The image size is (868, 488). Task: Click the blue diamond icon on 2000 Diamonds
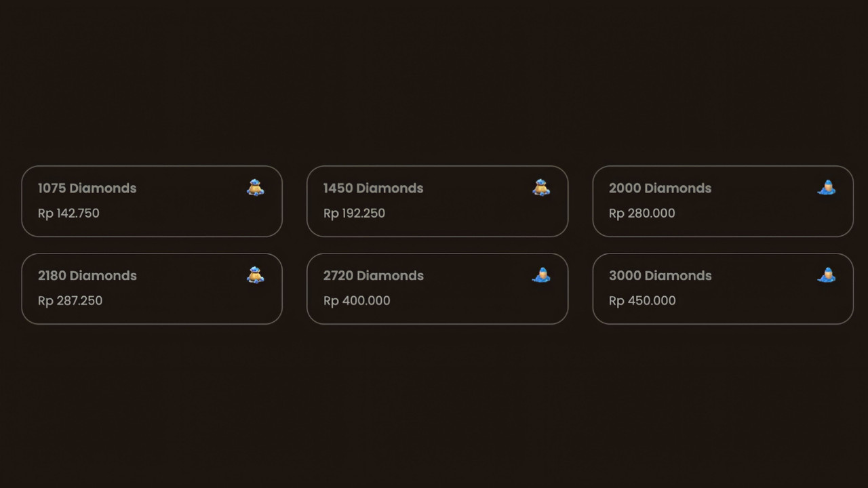(x=827, y=188)
